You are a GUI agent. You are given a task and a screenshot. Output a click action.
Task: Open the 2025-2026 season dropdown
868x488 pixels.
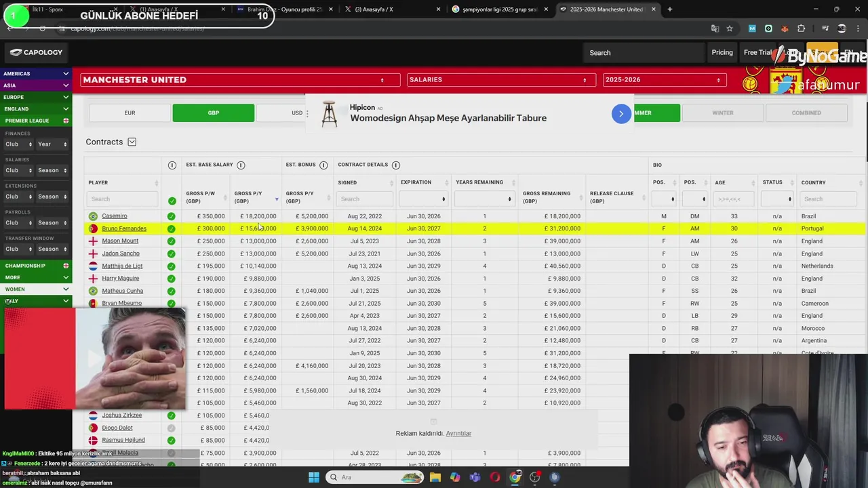coord(664,80)
